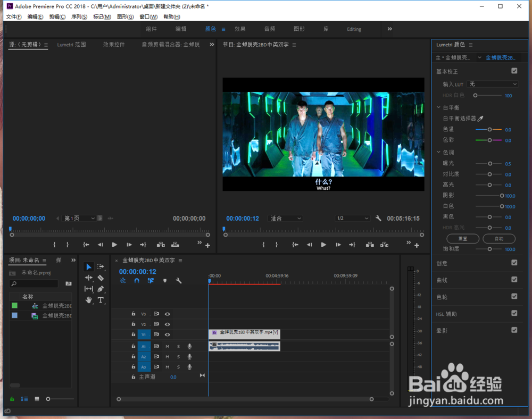Switch to Effects workspace tab
The height and width of the screenshot is (419, 532).
240,29
